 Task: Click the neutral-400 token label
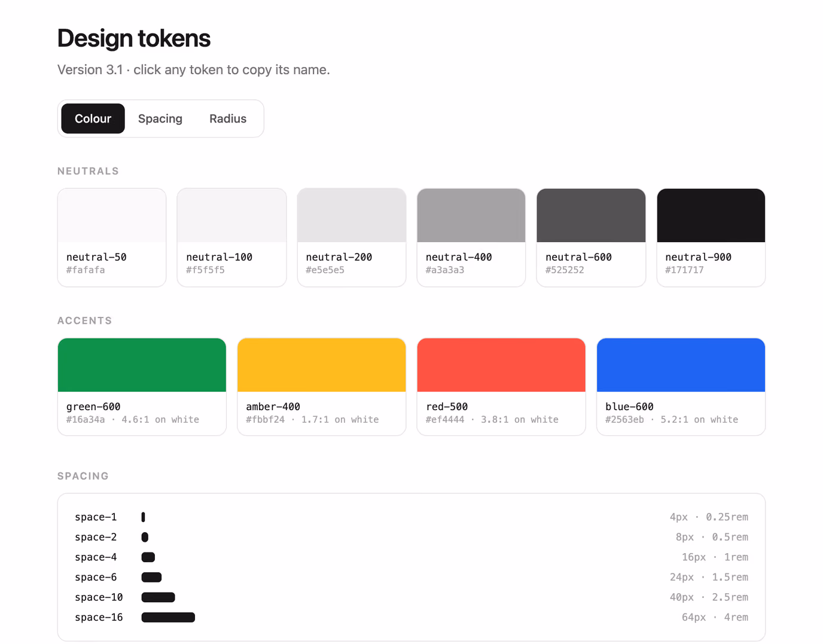click(459, 257)
